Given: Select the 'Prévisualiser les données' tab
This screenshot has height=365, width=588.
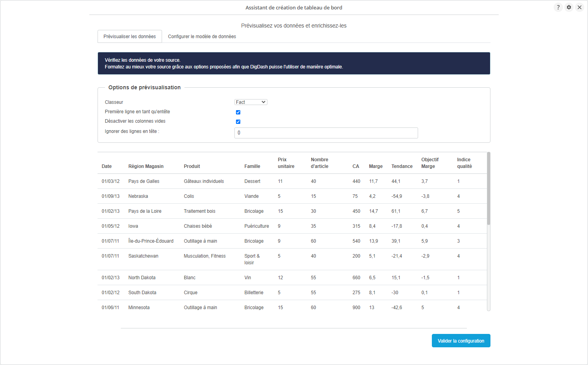Looking at the screenshot, I should [129, 37].
